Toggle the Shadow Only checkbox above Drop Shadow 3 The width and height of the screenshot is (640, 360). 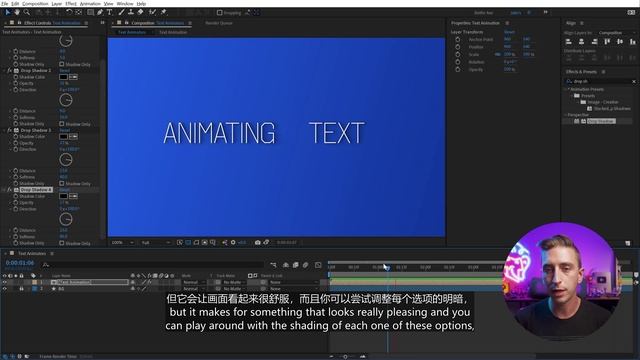pos(62,124)
